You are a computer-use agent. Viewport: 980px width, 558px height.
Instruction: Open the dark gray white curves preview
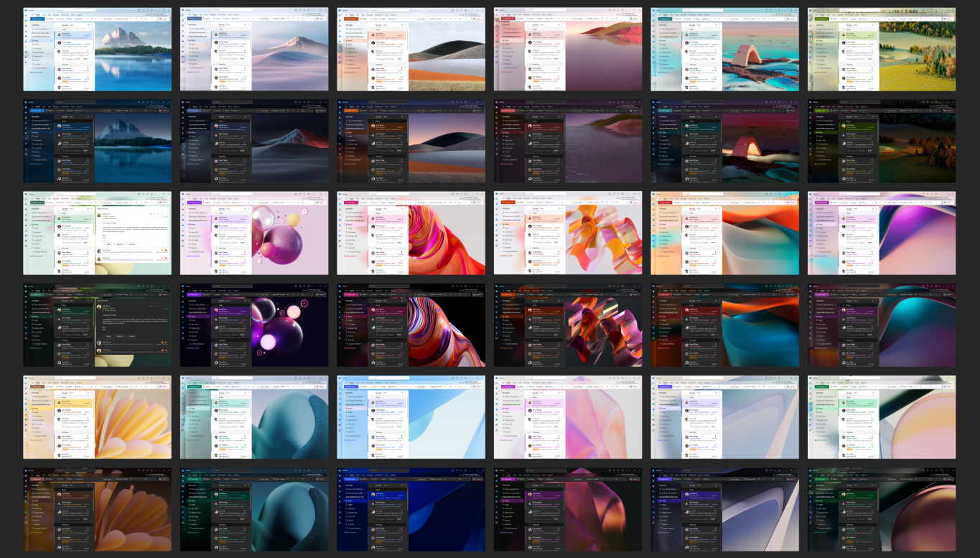(725, 510)
